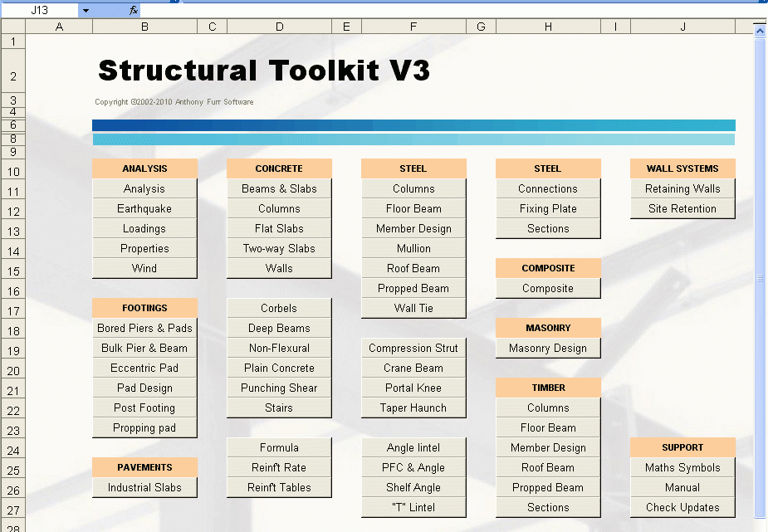
Task: Open the Post Footing module
Action: [x=144, y=408]
